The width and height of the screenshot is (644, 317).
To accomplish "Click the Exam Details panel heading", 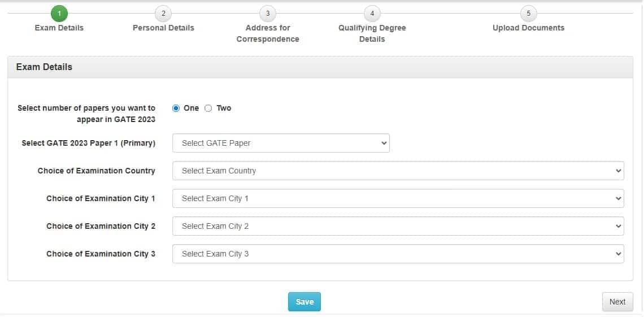I will click(45, 67).
